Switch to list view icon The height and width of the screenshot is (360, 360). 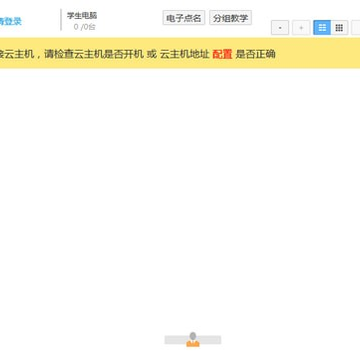coord(322,28)
